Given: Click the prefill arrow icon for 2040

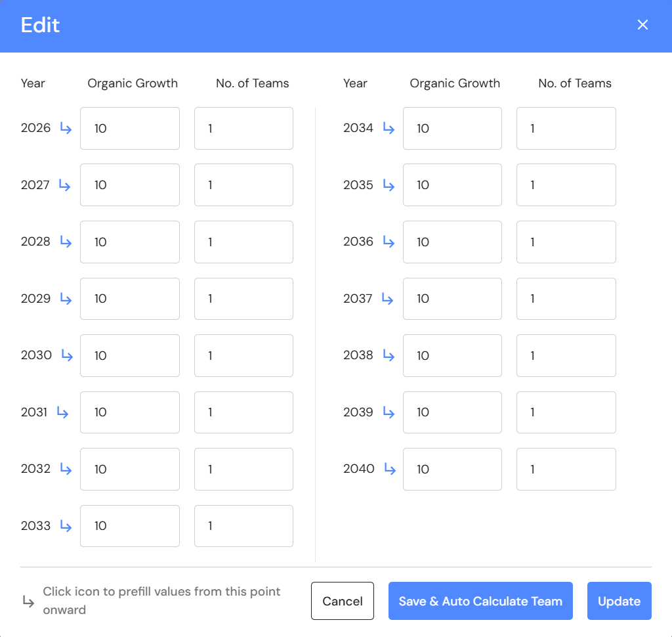Looking at the screenshot, I should tap(390, 470).
